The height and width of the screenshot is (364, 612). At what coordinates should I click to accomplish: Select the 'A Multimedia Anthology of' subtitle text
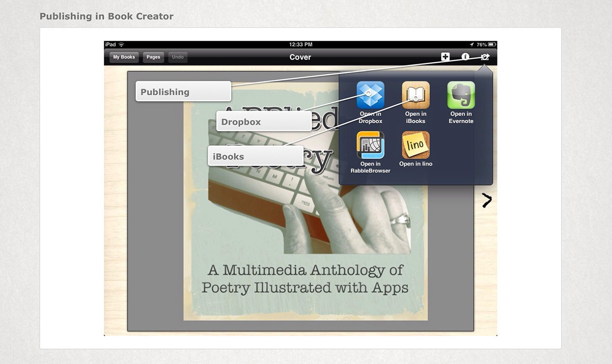[x=305, y=270]
